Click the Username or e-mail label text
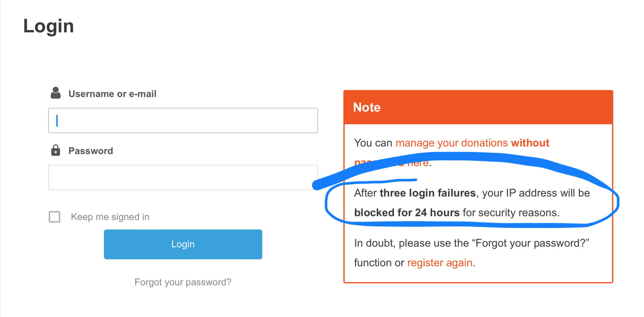Image resolution: width=644 pixels, height=317 pixels. (x=112, y=94)
